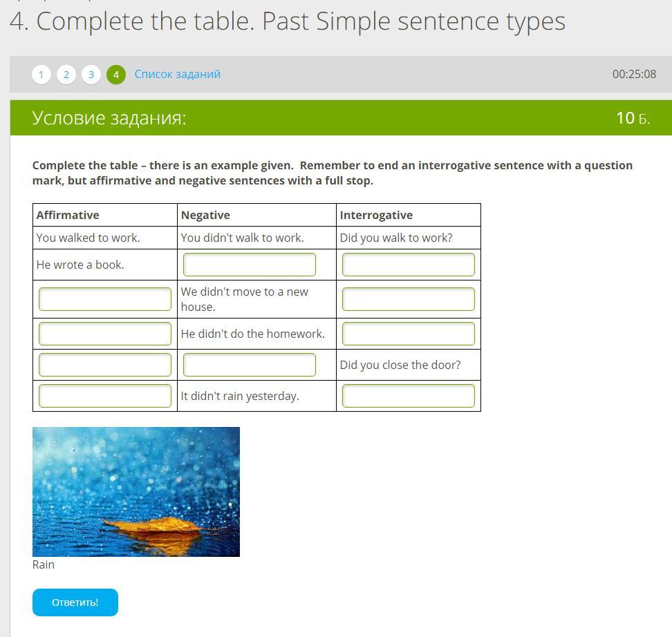Click affirmative field in the homework row
Image resolution: width=672 pixels, height=637 pixels.
click(105, 334)
